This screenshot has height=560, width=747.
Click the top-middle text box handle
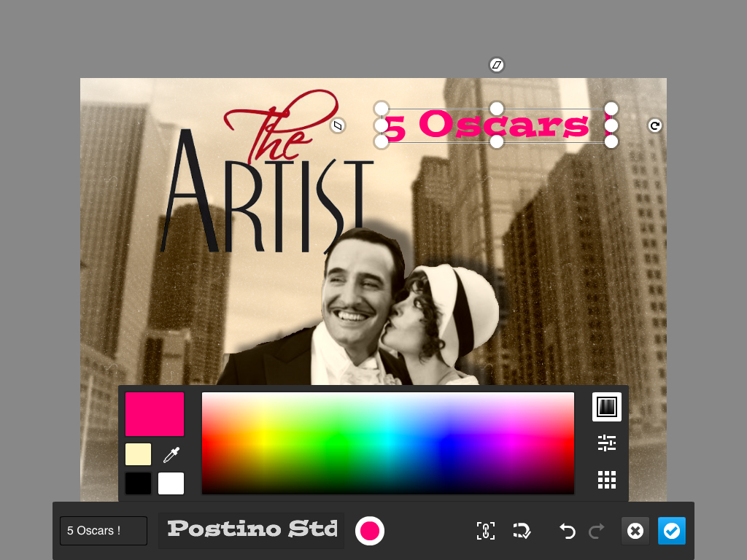(x=496, y=109)
